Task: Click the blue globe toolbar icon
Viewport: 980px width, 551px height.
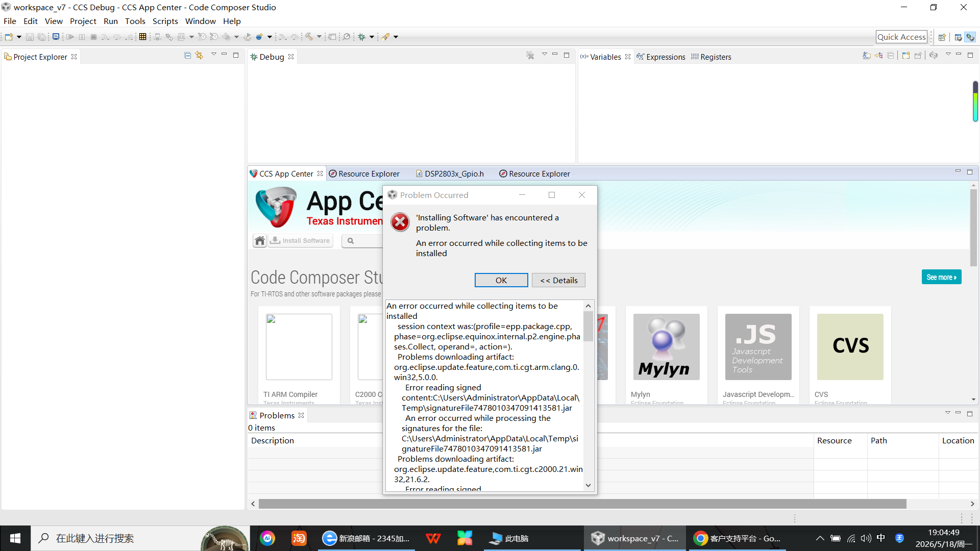Action: pyautogui.click(x=259, y=37)
